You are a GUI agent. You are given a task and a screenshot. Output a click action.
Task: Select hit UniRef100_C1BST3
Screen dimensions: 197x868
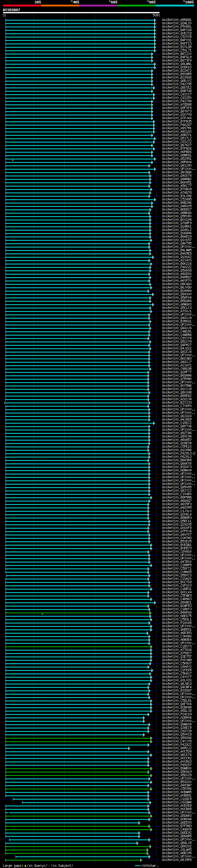coord(176,646)
